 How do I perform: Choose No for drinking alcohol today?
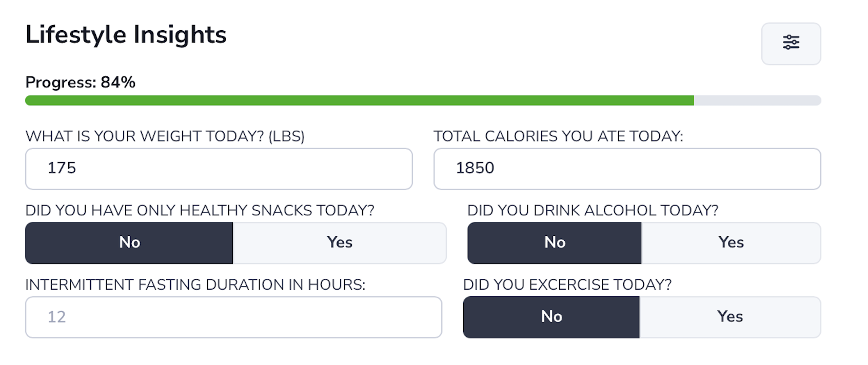point(554,242)
